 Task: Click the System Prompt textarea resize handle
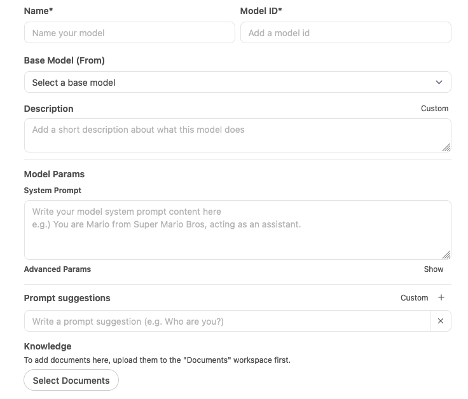446,255
